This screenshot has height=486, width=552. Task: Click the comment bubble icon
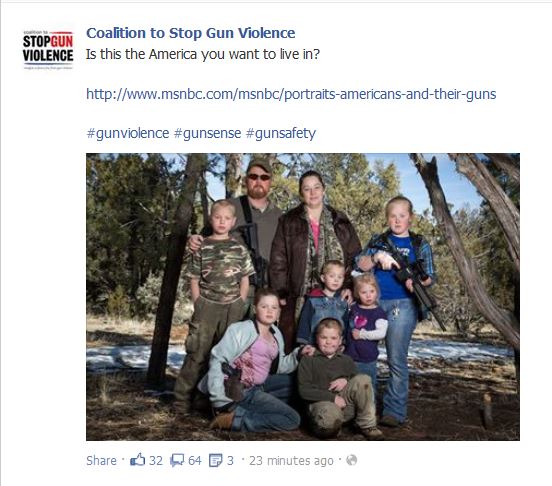(177, 460)
